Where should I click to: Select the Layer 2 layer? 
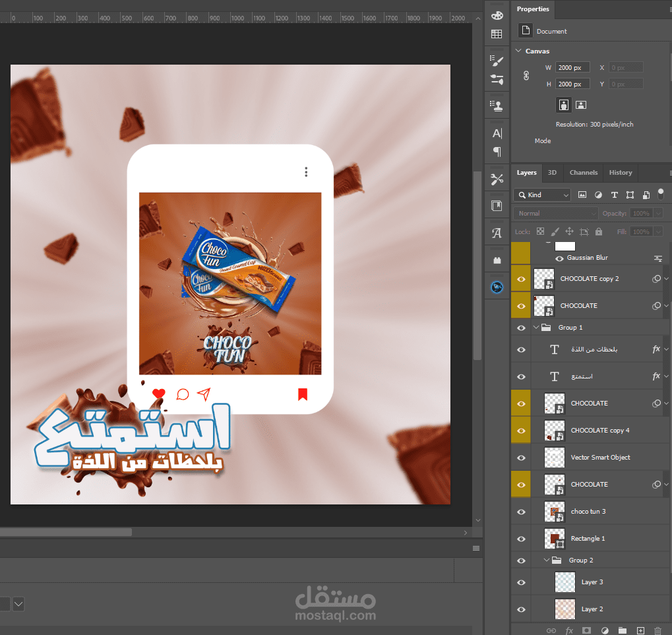(592, 609)
